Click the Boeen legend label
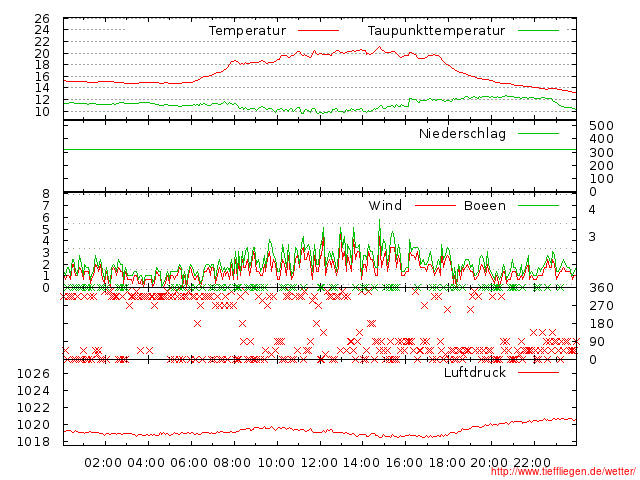 point(485,206)
